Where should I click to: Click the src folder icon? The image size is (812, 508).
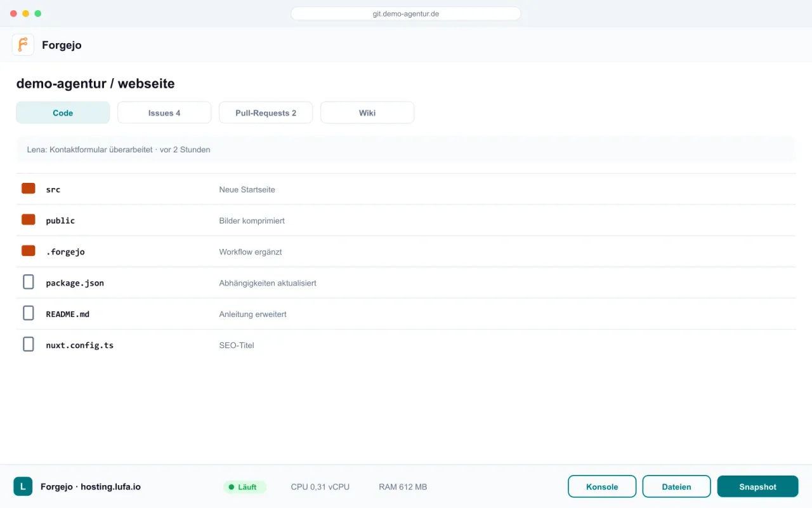29,189
